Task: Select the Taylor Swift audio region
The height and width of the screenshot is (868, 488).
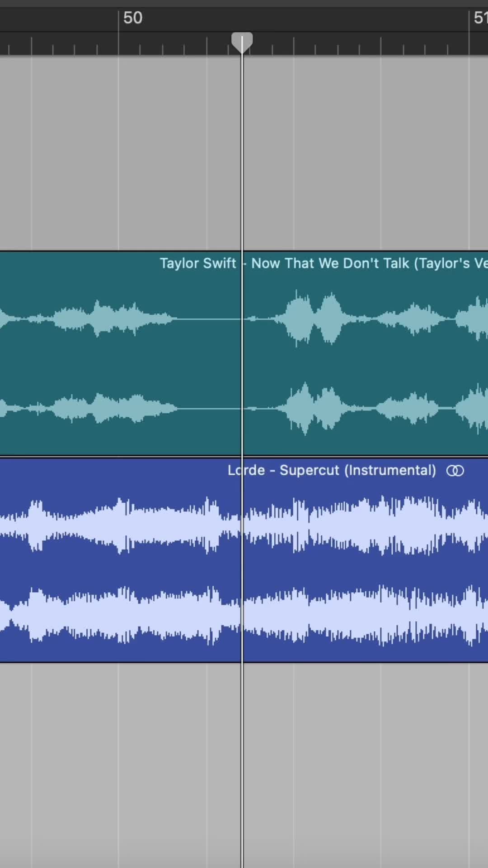Action: [x=244, y=353]
